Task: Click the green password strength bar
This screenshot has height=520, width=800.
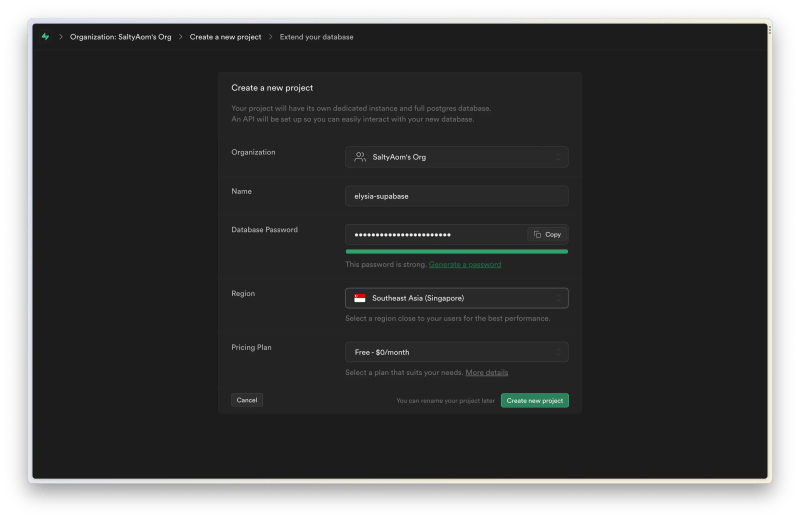Action: (457, 252)
